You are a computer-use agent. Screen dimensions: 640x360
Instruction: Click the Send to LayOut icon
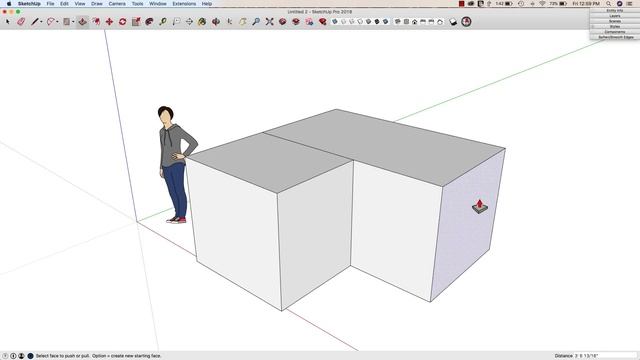pos(309,22)
